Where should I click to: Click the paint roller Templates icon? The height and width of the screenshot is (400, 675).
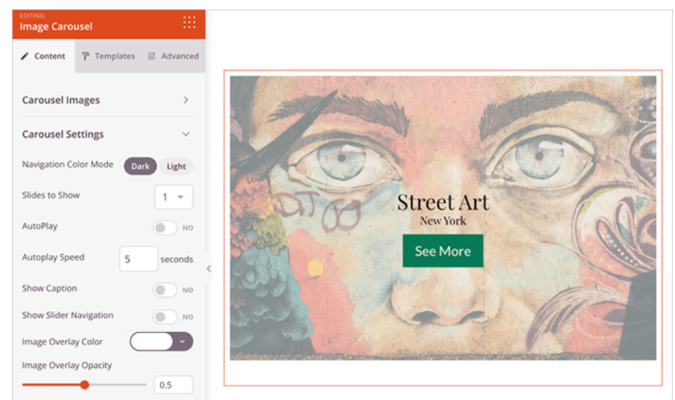[x=86, y=56]
